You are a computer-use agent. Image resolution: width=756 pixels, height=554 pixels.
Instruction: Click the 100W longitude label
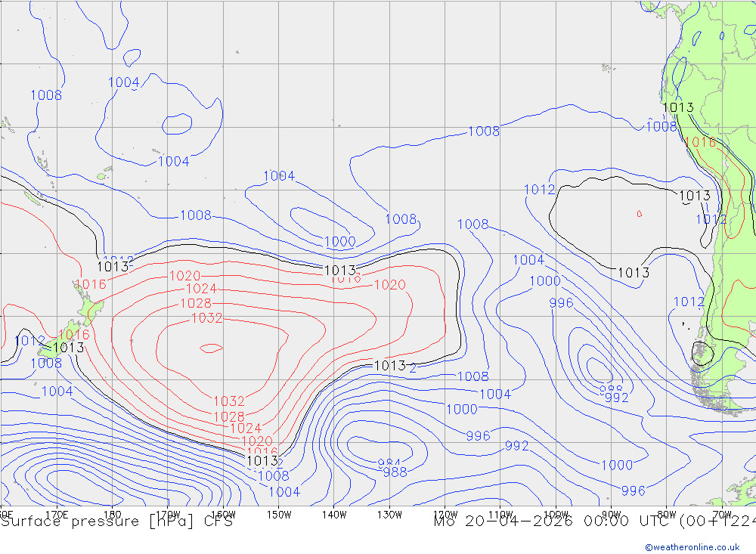click(556, 515)
